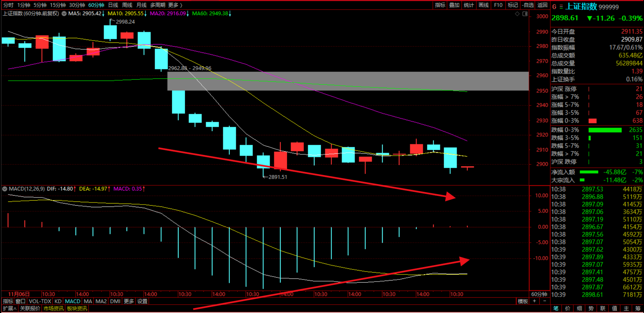The height and width of the screenshot is (313, 644).
Task: Select the 筹 chip distribution tab
Action: point(638,309)
